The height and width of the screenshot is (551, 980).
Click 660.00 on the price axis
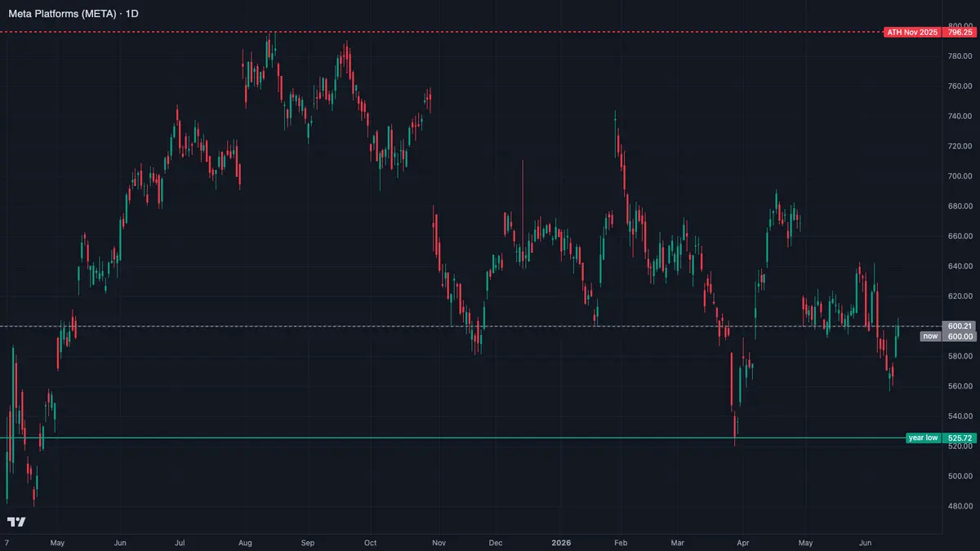point(959,236)
